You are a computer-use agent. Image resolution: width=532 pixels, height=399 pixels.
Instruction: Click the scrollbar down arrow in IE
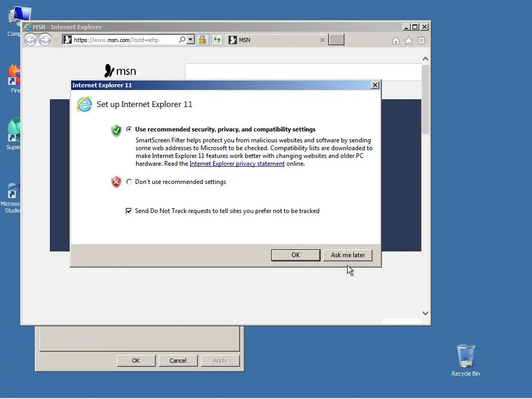(425, 313)
